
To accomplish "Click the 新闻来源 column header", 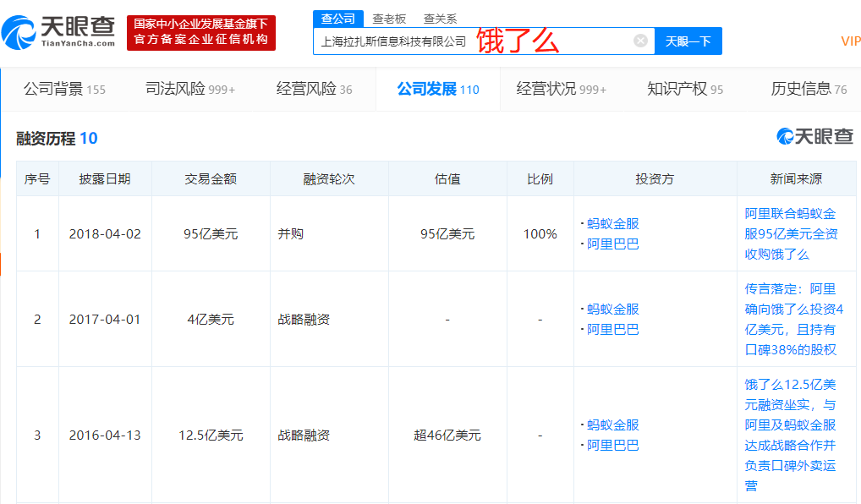I will tap(796, 179).
